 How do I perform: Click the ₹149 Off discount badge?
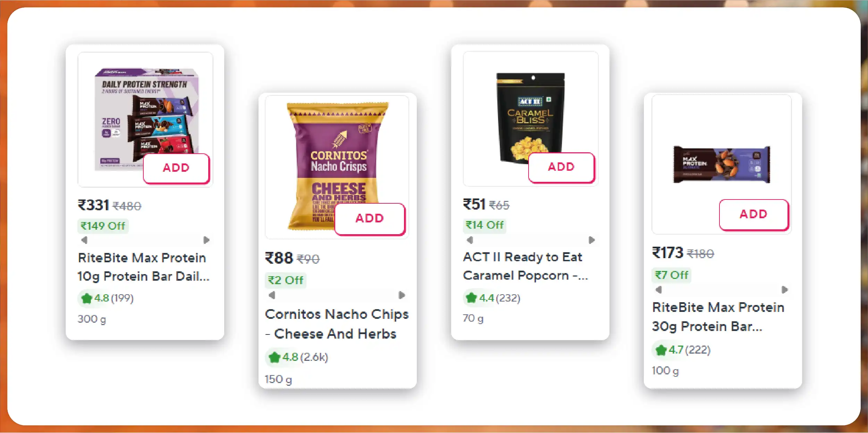(x=103, y=226)
